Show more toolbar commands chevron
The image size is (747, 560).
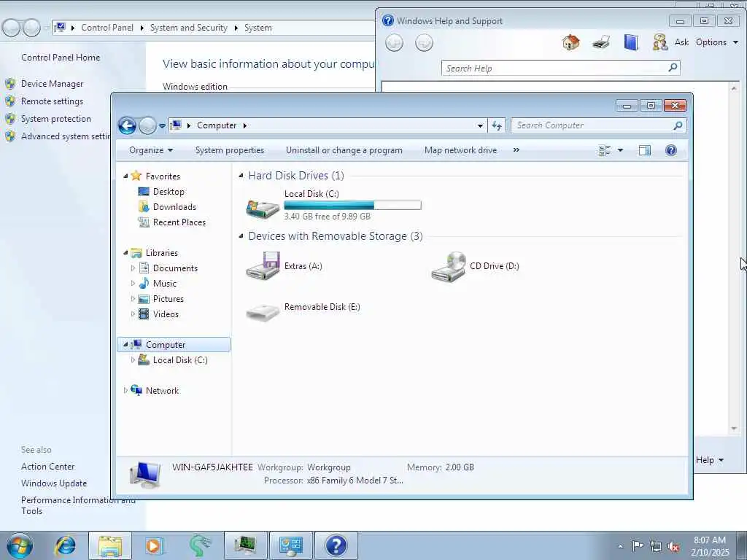coord(516,150)
